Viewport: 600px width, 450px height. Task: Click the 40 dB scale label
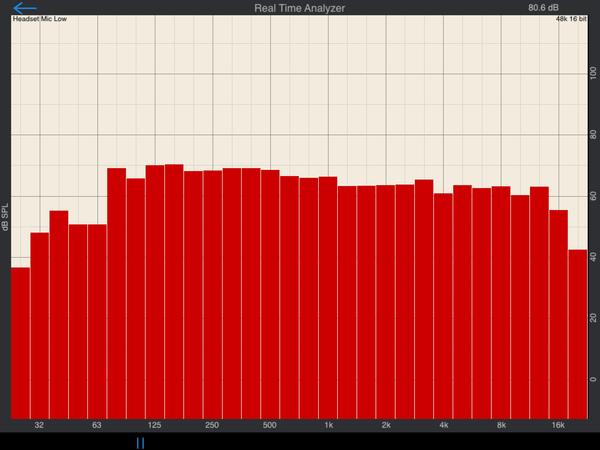pyautogui.click(x=593, y=257)
